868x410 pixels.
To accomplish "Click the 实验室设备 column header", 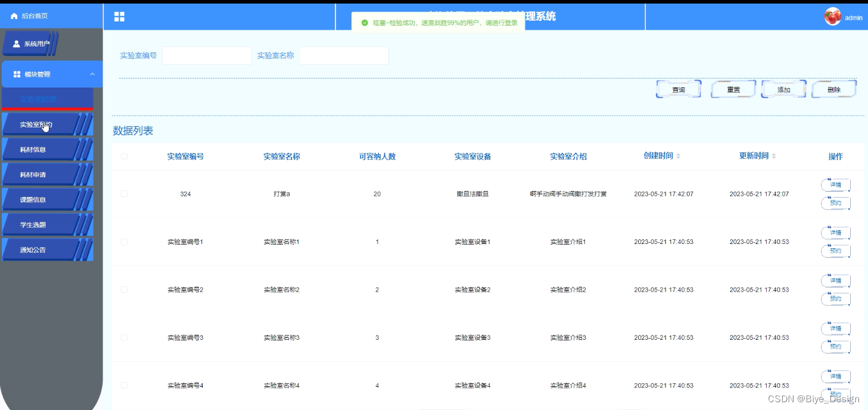I will tap(472, 157).
